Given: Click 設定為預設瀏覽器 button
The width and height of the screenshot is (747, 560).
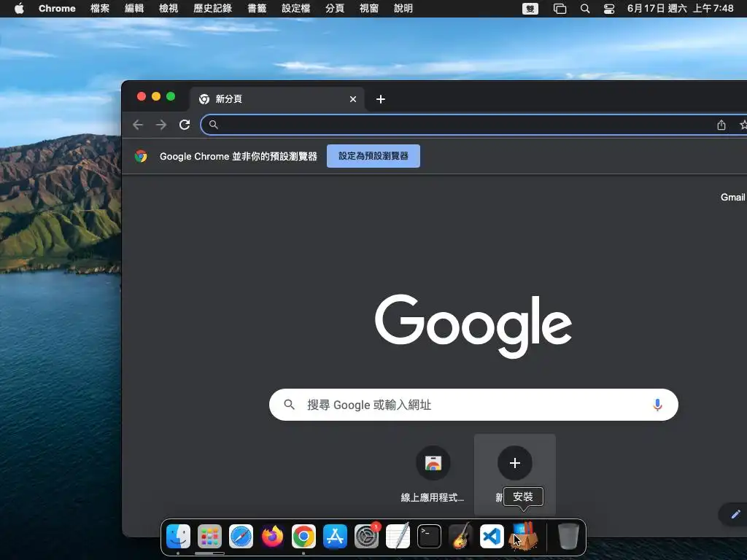Looking at the screenshot, I should (x=373, y=156).
